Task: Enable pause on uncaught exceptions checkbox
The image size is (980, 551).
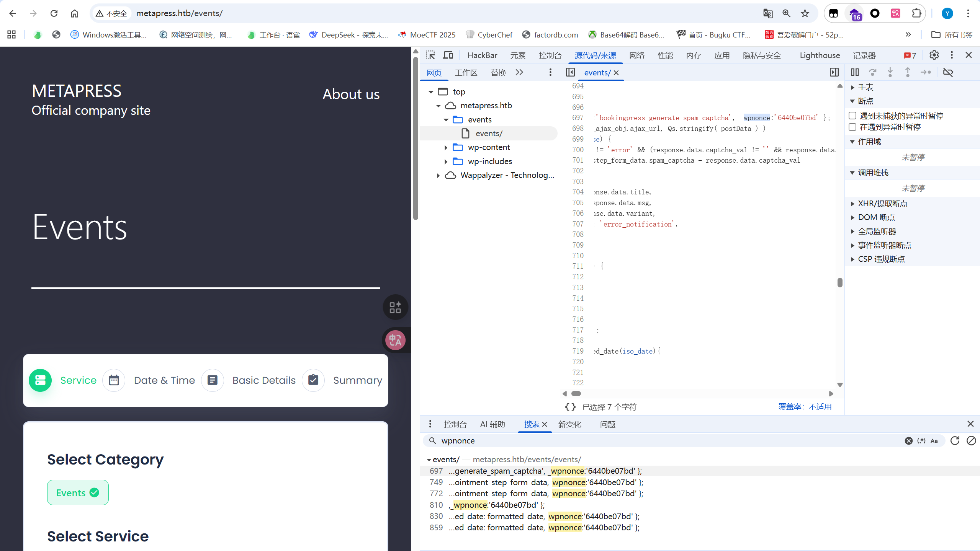Action: pyautogui.click(x=853, y=116)
